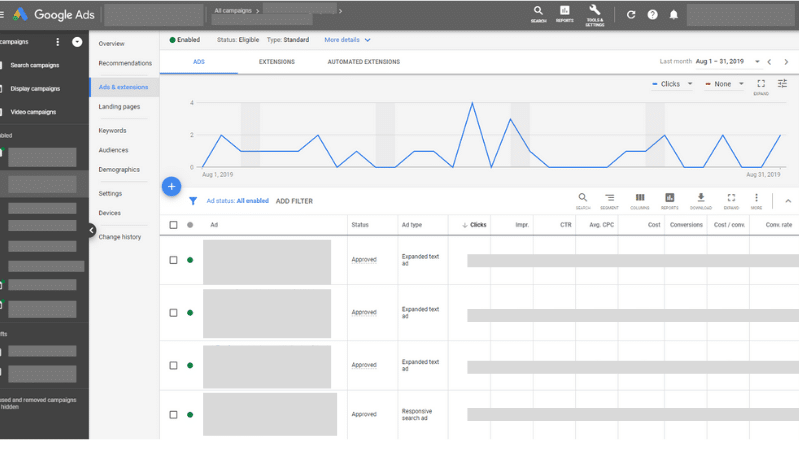
Task: Switch to the Extensions tab
Action: coord(277,62)
